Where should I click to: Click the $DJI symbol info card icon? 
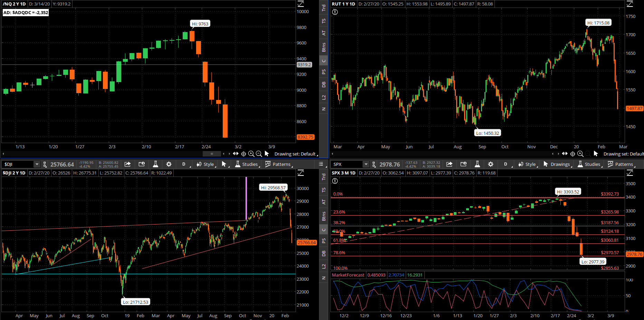[142, 164]
